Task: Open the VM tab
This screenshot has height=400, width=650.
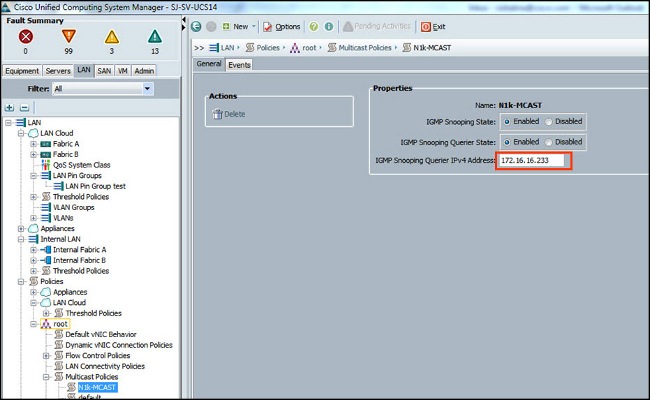Action: pos(123,71)
